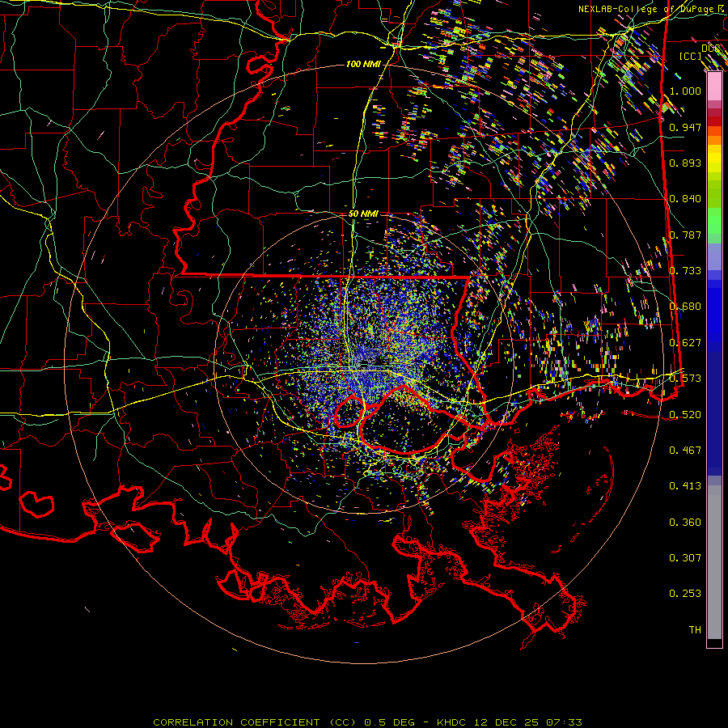
Task: Pick the gray swatch on color bar
Action: (714, 562)
